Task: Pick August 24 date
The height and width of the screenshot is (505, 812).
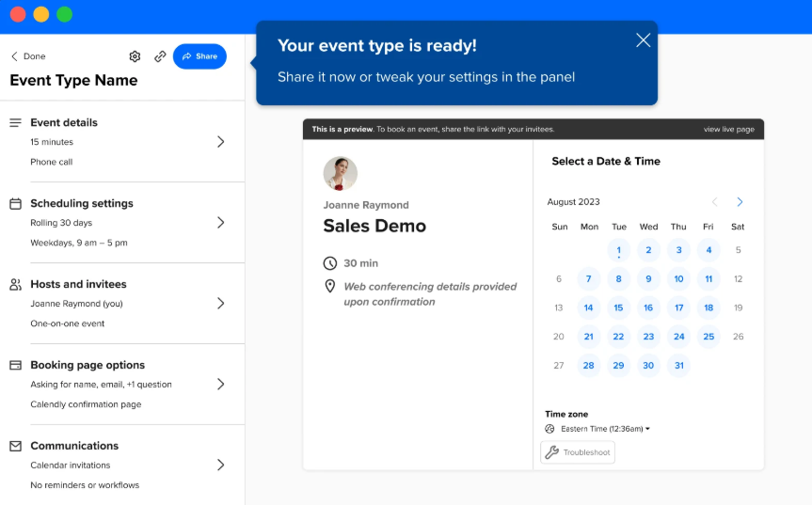Action: click(x=678, y=337)
